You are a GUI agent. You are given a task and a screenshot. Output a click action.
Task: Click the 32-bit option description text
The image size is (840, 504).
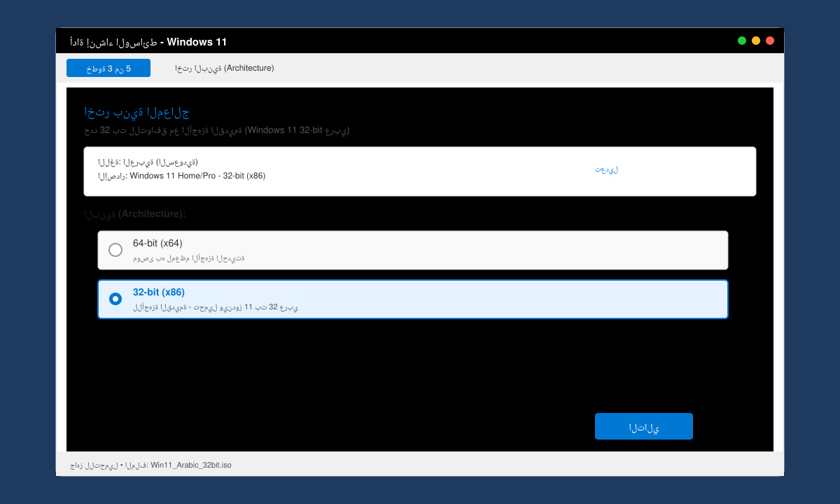click(x=216, y=307)
